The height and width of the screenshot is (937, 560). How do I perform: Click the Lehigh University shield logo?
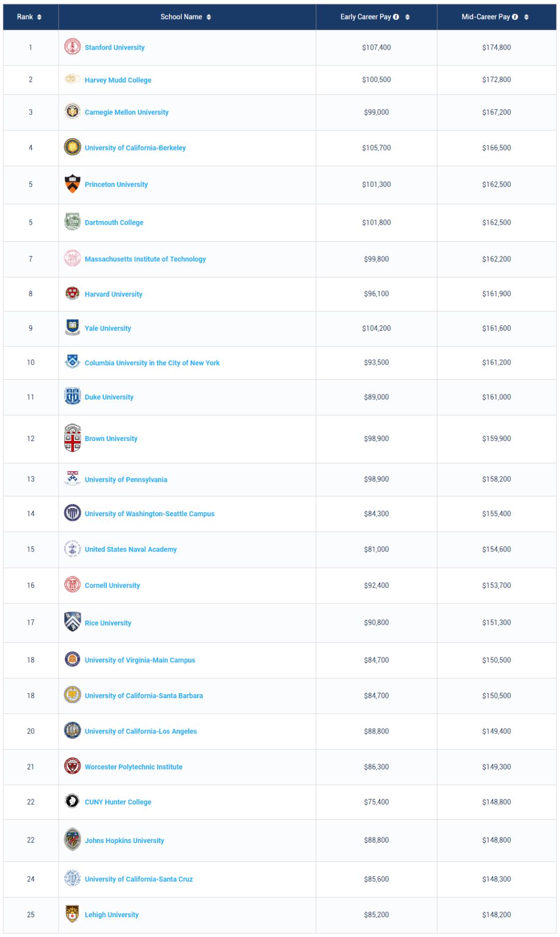tap(72, 914)
